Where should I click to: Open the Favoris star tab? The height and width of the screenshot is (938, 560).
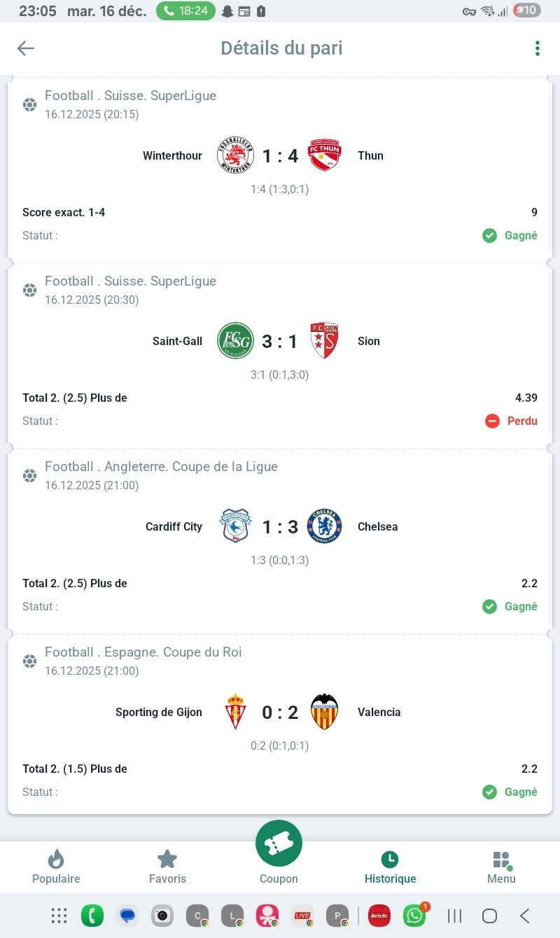click(167, 867)
